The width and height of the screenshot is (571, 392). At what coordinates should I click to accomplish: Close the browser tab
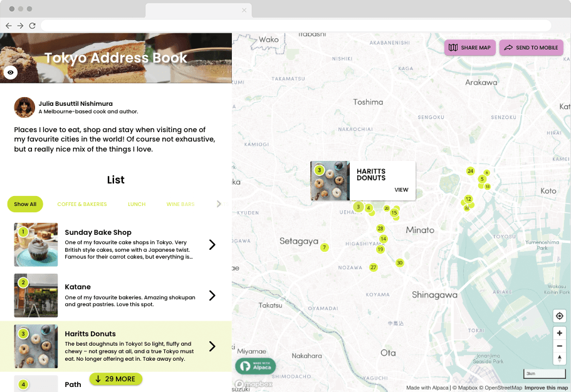pyautogui.click(x=244, y=10)
